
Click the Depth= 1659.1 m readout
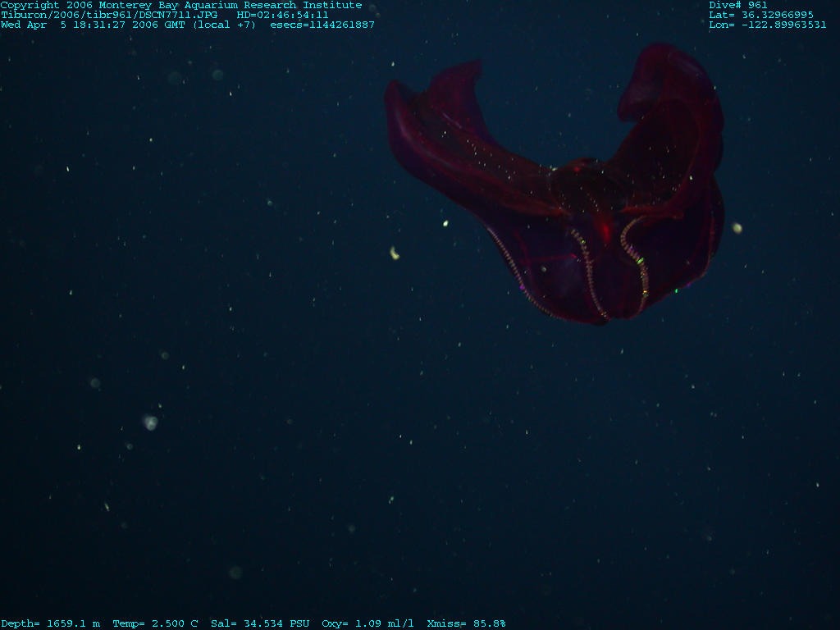[50, 623]
